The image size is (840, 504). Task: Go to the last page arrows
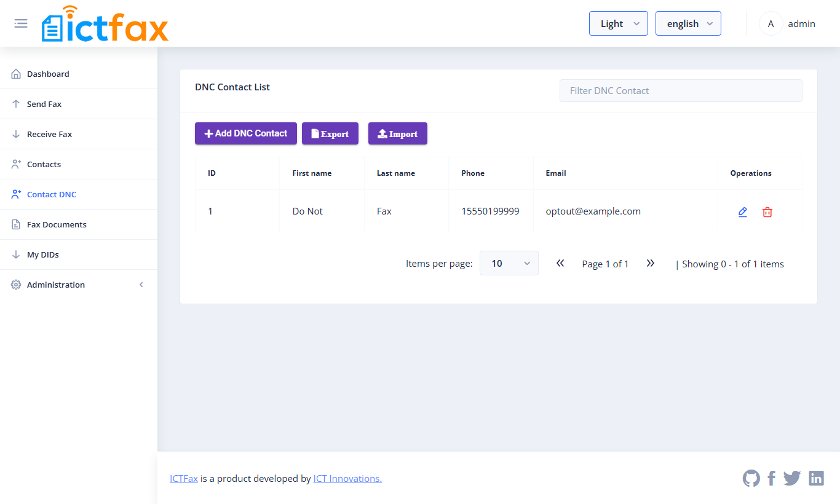click(x=651, y=263)
